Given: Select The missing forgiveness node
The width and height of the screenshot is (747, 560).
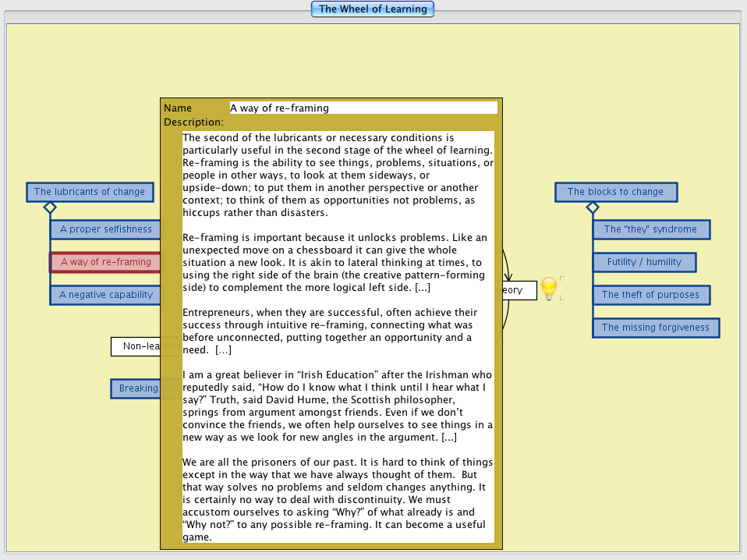Looking at the screenshot, I should (x=655, y=328).
